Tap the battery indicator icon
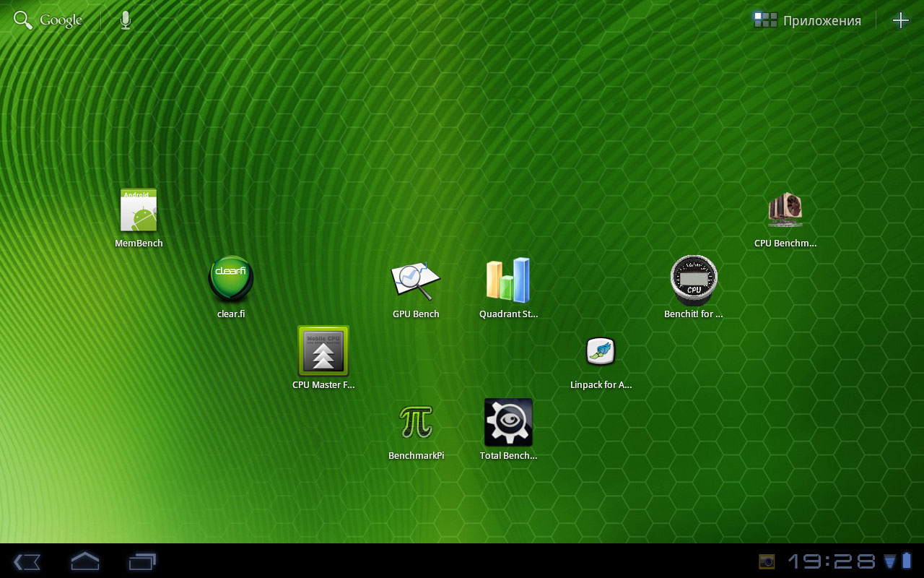Screen dimensions: 924x578 [x=907, y=561]
